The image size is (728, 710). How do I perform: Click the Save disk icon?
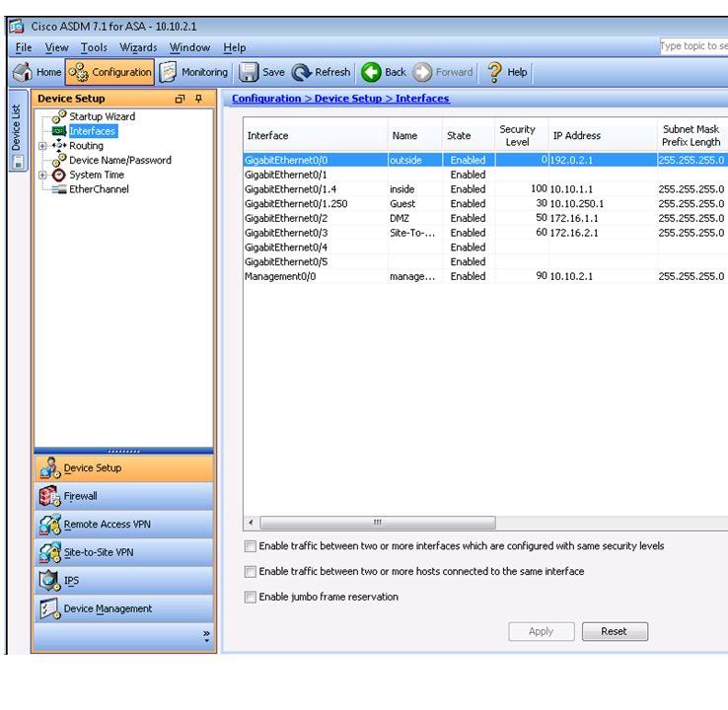pyautogui.click(x=250, y=72)
